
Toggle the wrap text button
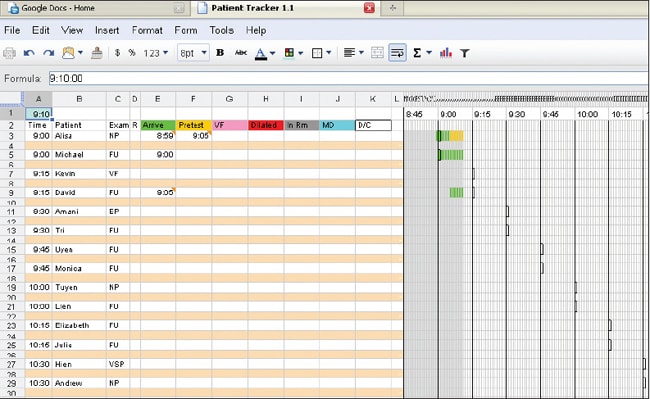click(397, 53)
